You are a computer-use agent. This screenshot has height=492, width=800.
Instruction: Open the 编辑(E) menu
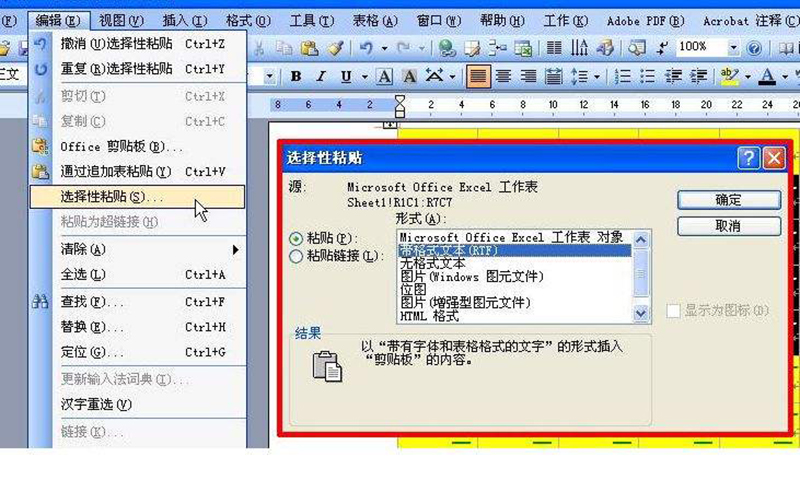coord(59,21)
